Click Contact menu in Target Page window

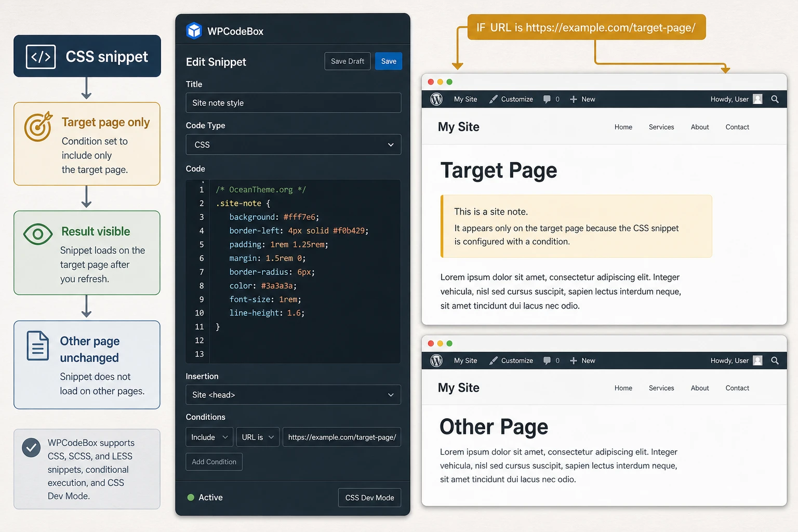click(x=737, y=127)
